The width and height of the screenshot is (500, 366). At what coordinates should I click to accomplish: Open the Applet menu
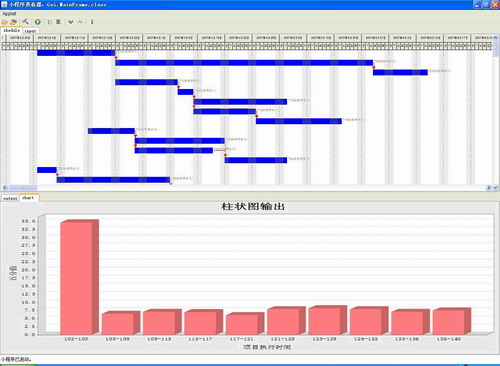click(x=9, y=14)
